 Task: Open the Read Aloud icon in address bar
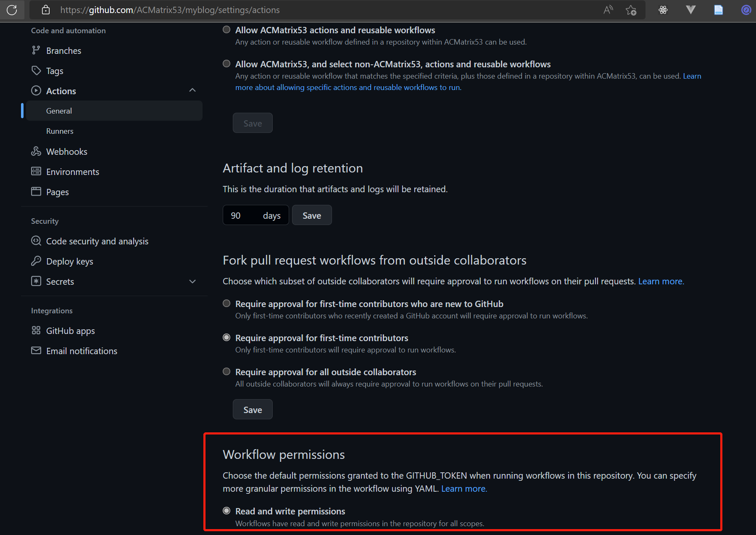(x=608, y=10)
